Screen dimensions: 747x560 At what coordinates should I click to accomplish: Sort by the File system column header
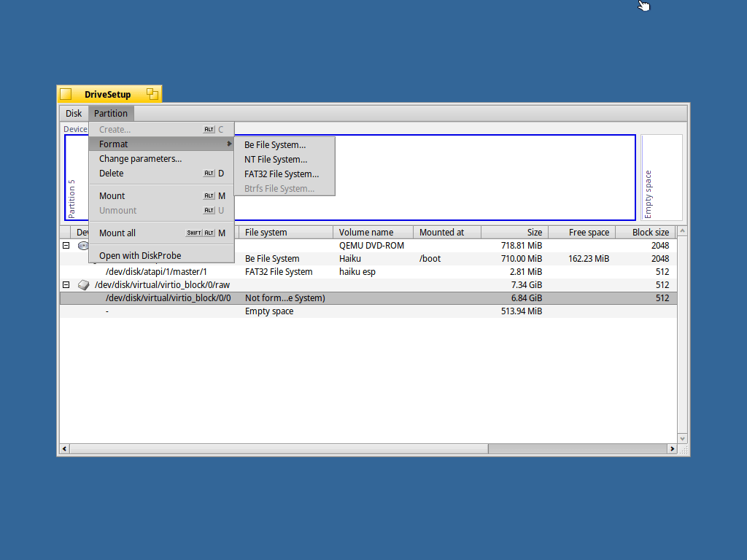286,233
